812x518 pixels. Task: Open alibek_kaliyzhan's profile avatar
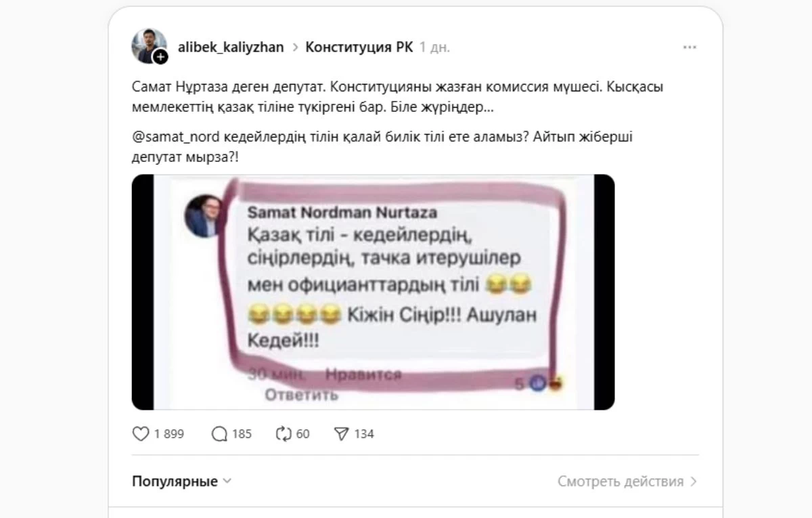pyautogui.click(x=146, y=45)
